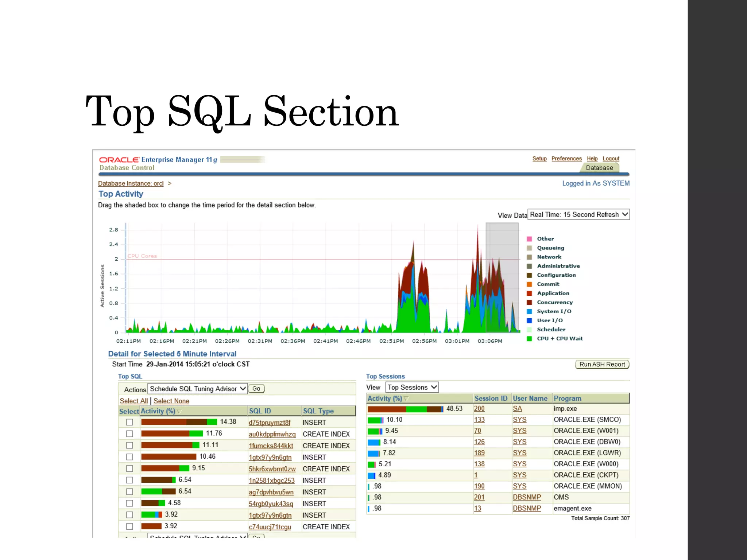747x560 pixels.
Task: Open SQL ID 1n2581xbgc253
Action: [x=271, y=481]
